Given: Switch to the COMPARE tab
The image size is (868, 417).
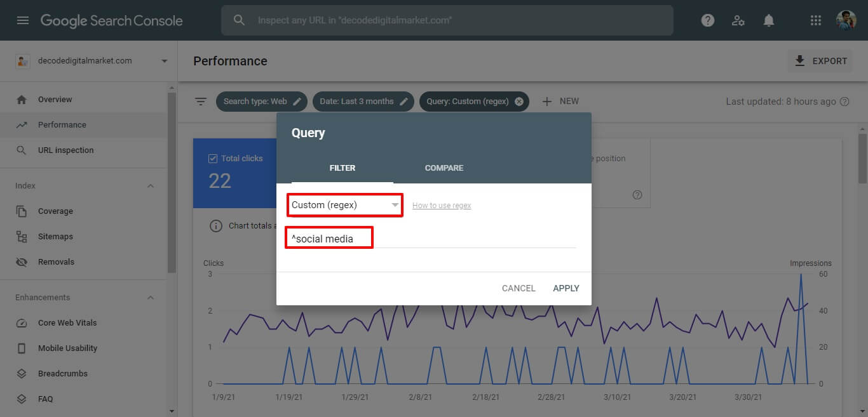Looking at the screenshot, I should [x=444, y=168].
